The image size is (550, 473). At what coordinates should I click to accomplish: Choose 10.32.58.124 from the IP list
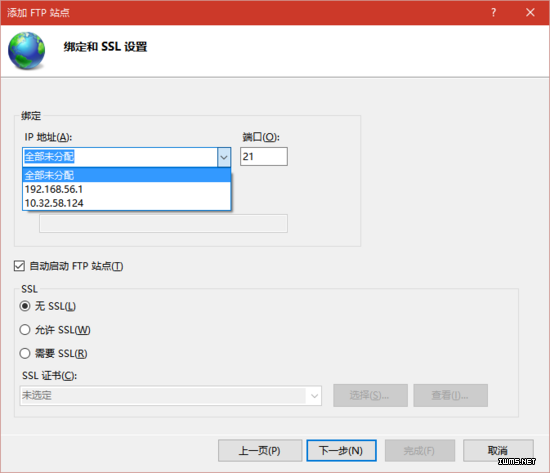(127, 203)
